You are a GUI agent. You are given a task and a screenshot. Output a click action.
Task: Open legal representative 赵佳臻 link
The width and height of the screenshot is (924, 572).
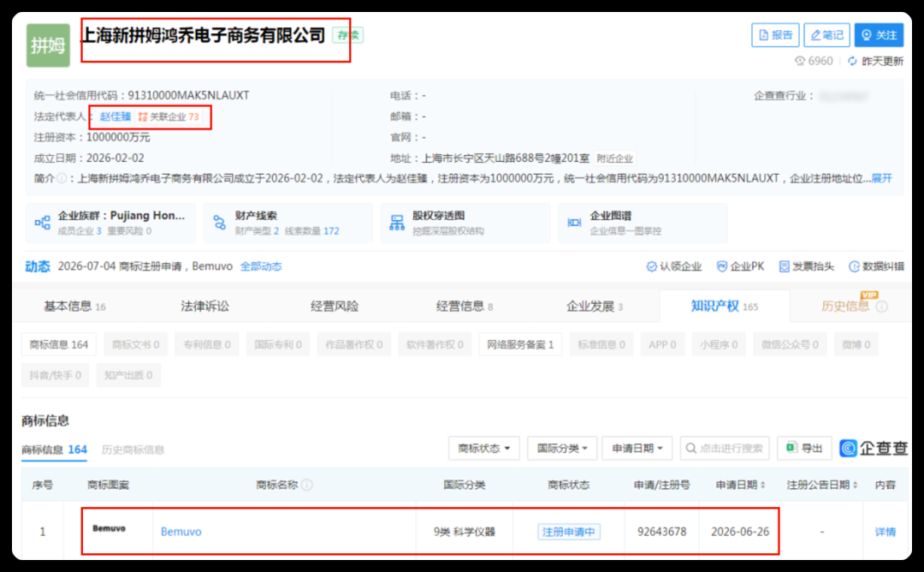pos(115,116)
